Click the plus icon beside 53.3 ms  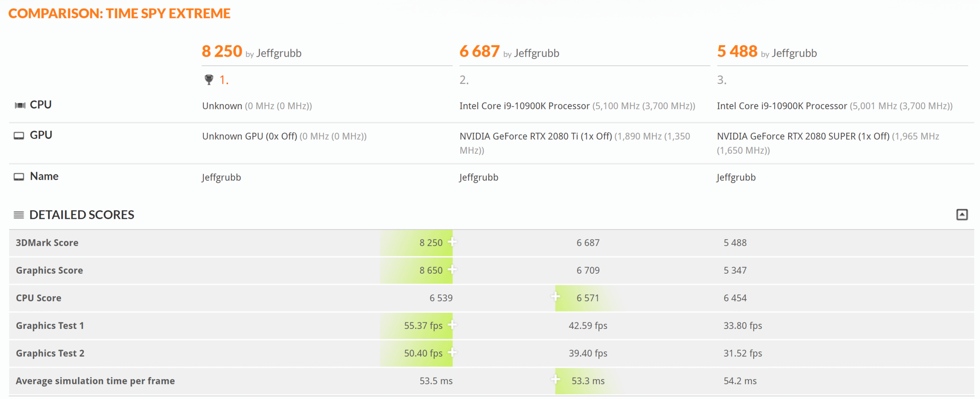[555, 379]
